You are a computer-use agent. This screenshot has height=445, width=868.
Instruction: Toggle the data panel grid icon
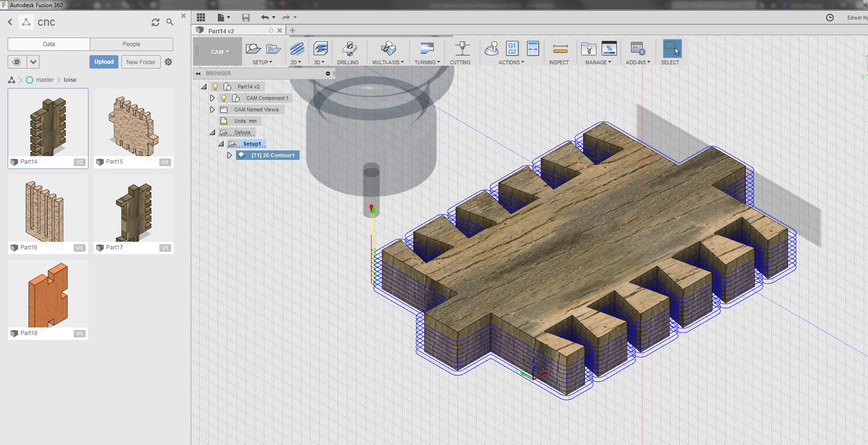(x=201, y=18)
